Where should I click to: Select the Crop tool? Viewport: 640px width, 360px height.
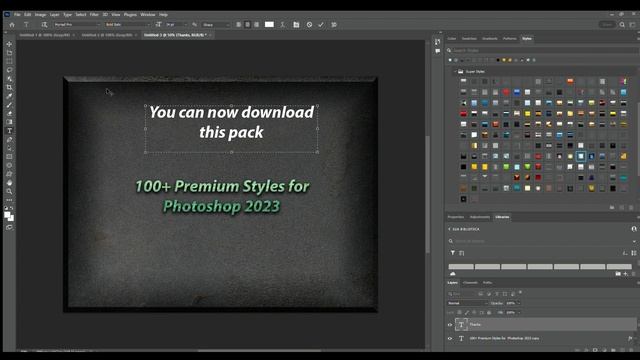tap(9, 87)
